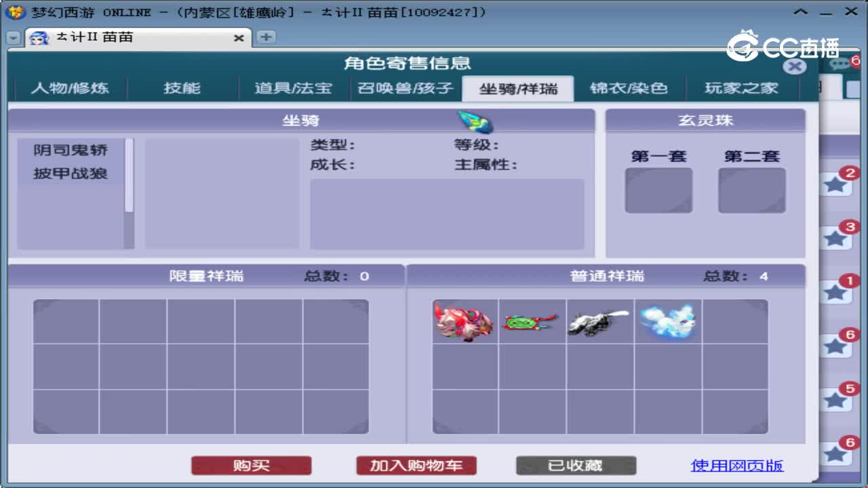868x488 pixels.
Task: Click the 第二套 Xuanling pearl slot
Action: (751, 190)
